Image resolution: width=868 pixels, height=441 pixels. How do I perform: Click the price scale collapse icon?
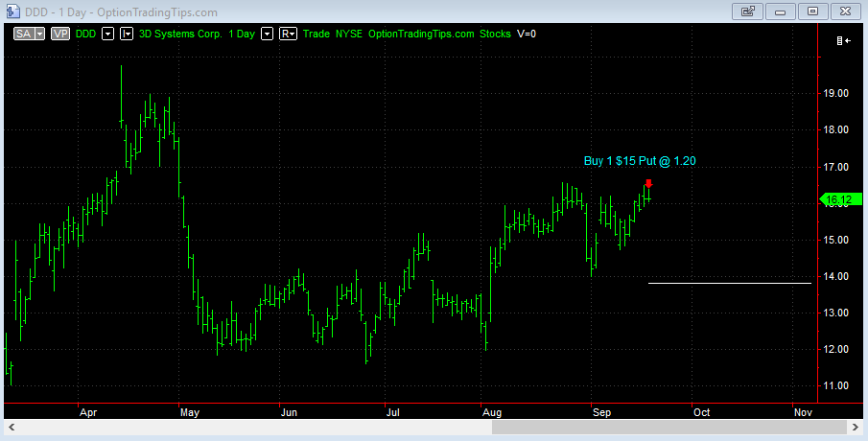pos(844,41)
